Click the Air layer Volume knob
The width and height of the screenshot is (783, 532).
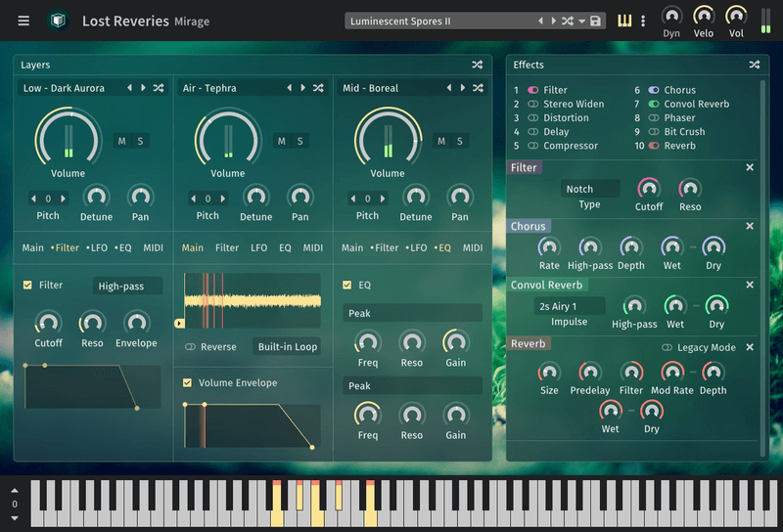227,137
